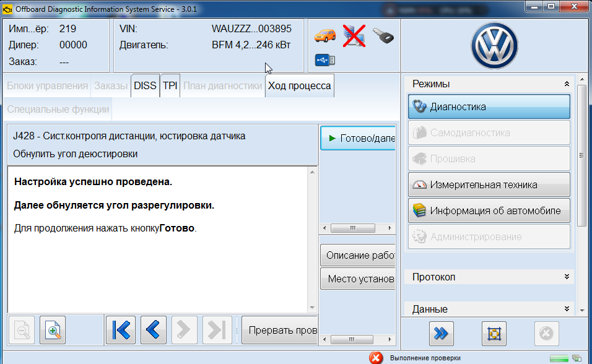Click the fullscreen frame icon
592x364 pixels.
coord(494,334)
